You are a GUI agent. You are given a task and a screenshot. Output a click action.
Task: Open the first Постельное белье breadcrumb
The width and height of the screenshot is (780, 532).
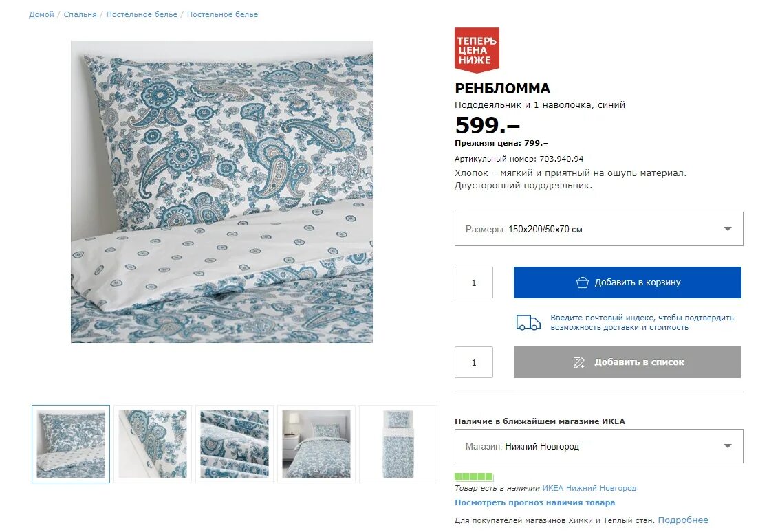(142, 14)
